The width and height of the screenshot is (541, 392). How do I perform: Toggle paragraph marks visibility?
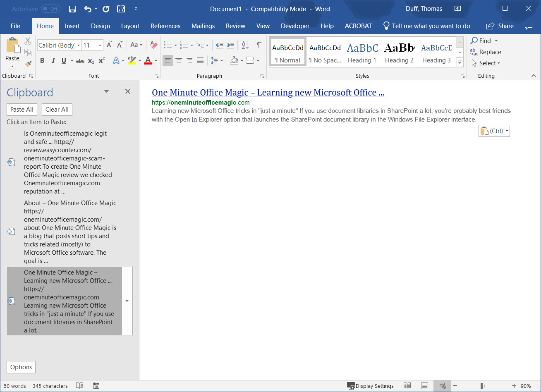(x=259, y=45)
